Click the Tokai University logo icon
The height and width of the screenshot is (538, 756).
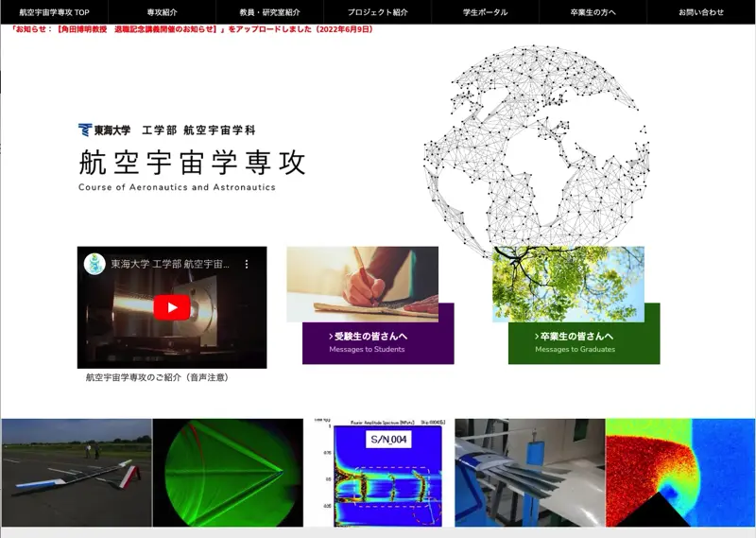point(85,130)
